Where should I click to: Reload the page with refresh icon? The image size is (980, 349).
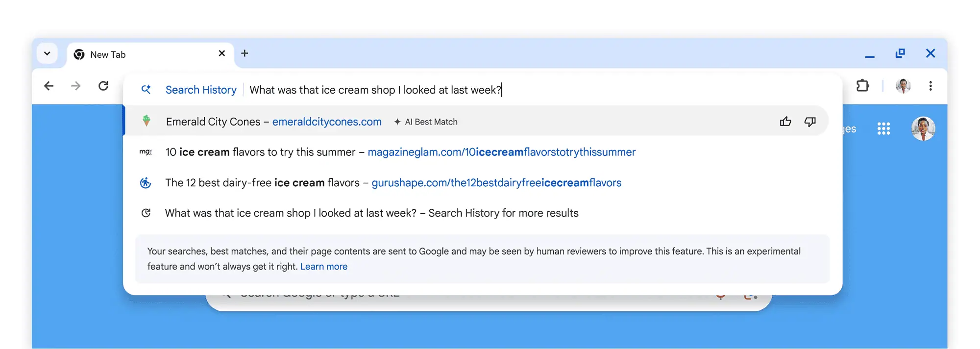tap(103, 86)
